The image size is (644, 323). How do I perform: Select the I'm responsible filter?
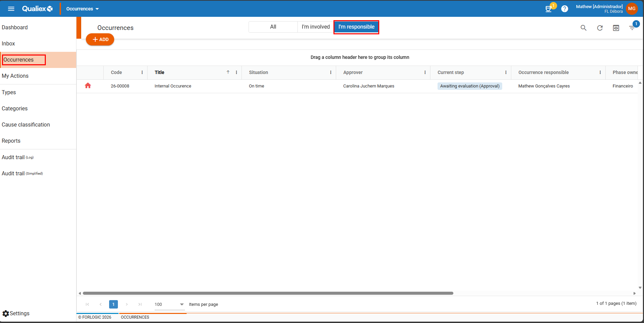(356, 27)
